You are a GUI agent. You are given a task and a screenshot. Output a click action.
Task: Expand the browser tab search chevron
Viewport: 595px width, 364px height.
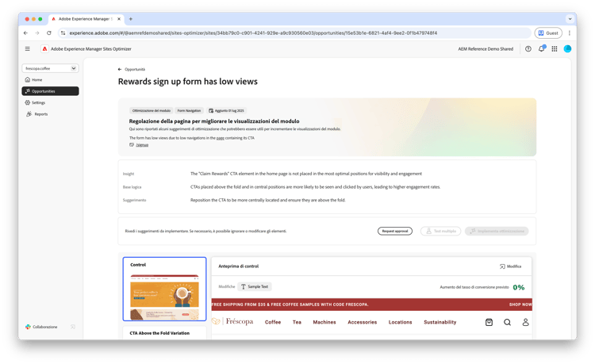click(x=570, y=19)
